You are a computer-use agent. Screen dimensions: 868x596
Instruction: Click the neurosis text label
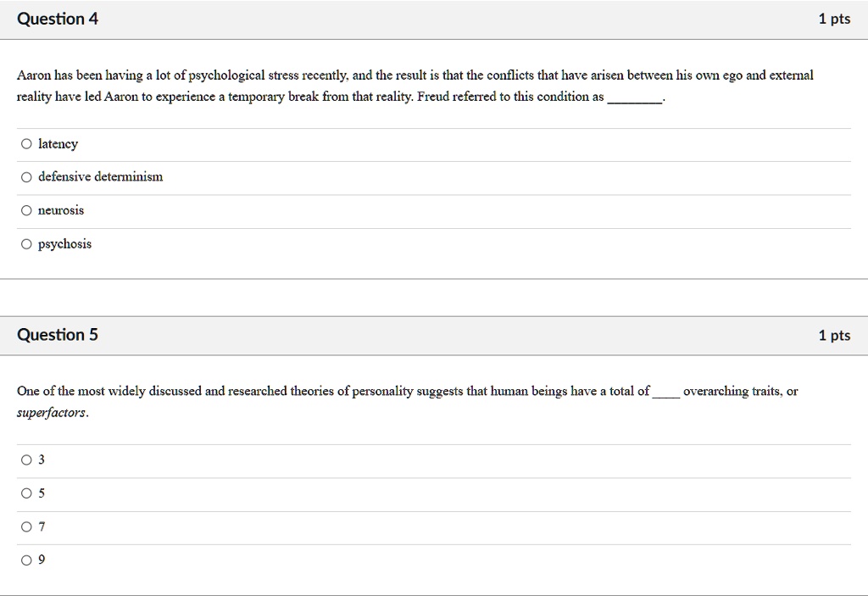point(61,210)
